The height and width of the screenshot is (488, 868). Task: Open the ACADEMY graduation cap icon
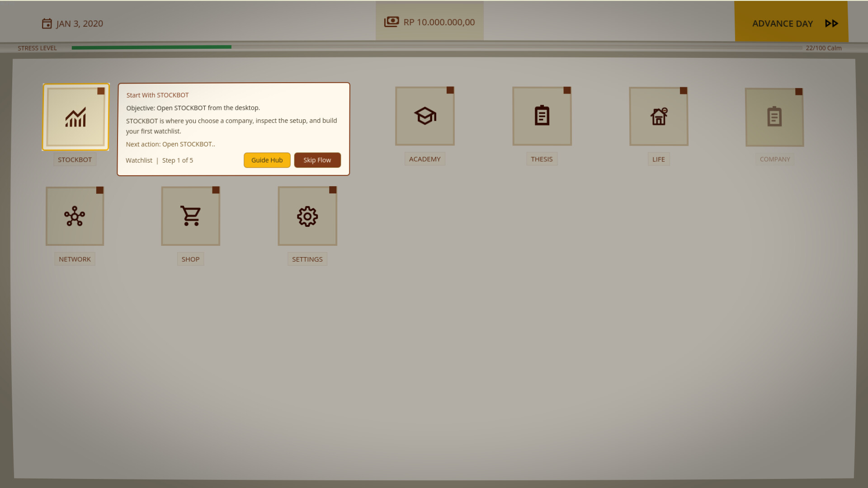point(425,116)
